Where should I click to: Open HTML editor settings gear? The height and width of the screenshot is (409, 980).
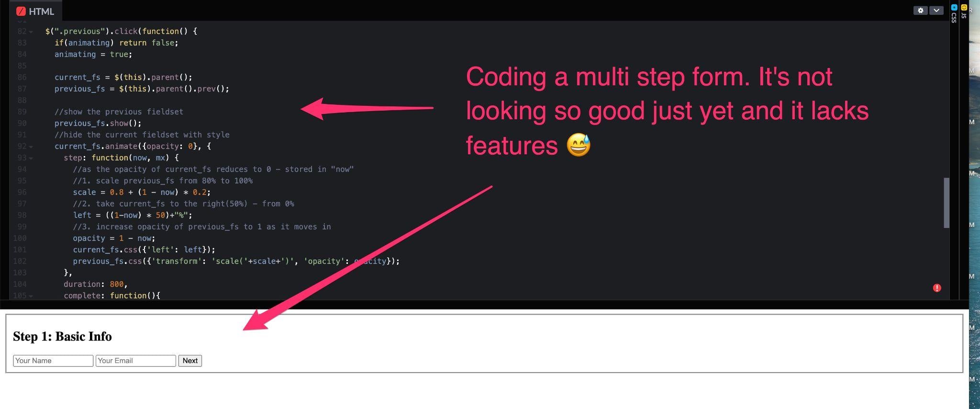(x=920, y=11)
